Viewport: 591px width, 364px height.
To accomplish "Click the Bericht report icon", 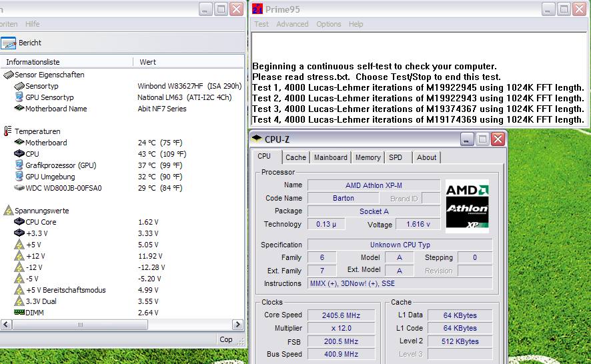I will tap(8, 43).
